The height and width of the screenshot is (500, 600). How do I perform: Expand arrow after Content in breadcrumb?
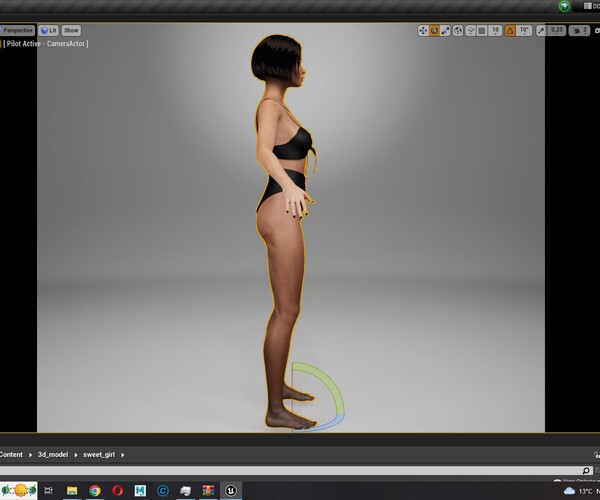pos(30,455)
